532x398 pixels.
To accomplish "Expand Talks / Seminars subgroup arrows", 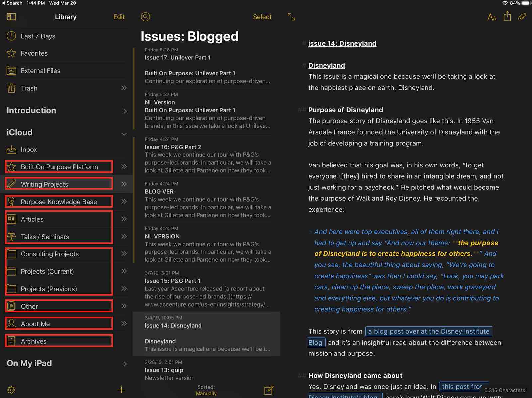I will pos(124,236).
